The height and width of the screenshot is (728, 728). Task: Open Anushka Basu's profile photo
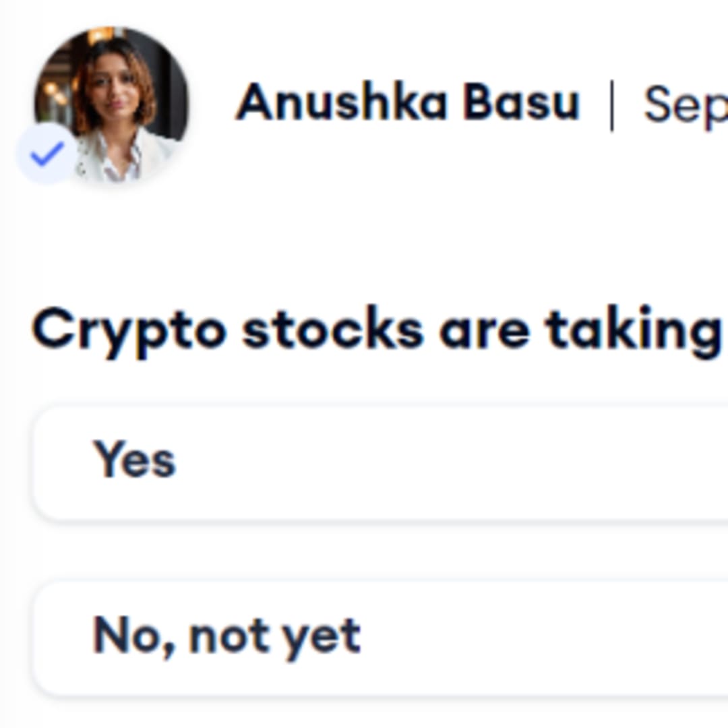112,102
